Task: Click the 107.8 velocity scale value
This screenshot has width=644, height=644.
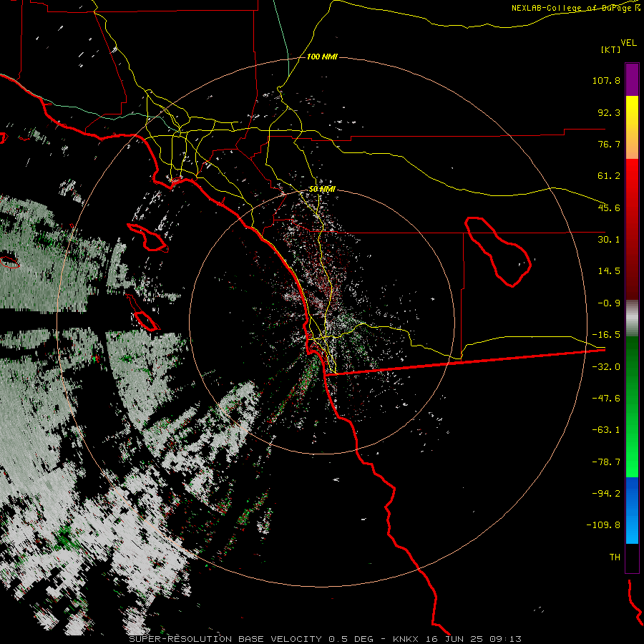Action: [x=606, y=80]
